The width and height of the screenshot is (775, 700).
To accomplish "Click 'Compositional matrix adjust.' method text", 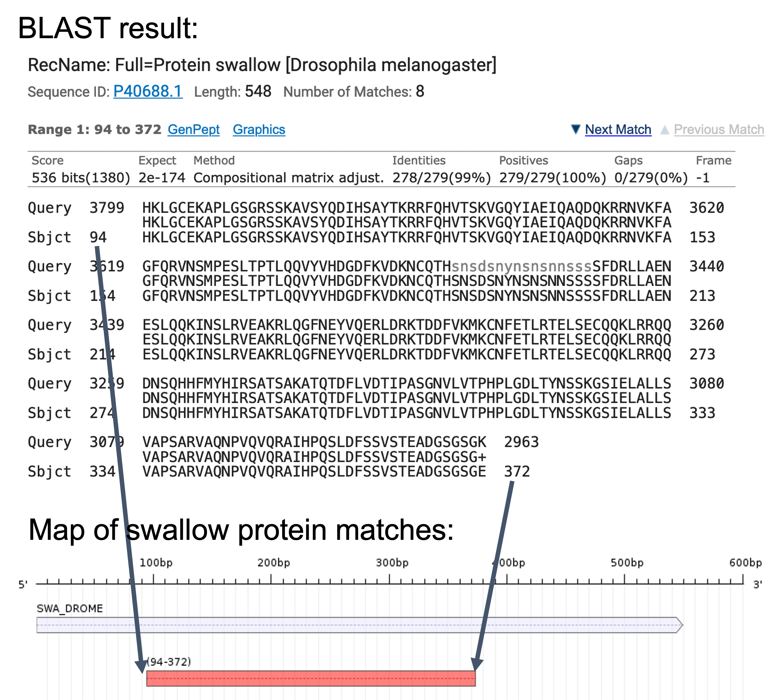I will pyautogui.click(x=288, y=177).
